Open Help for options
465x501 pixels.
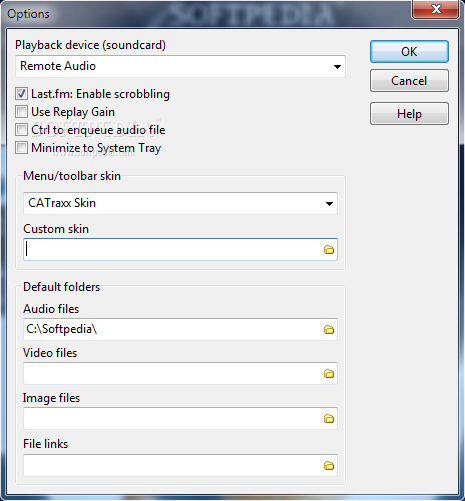pos(409,114)
